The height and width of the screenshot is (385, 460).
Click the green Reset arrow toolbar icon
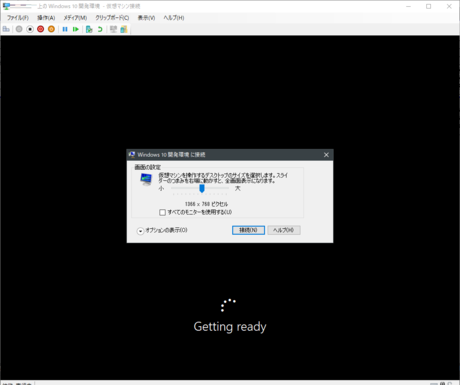tap(76, 29)
